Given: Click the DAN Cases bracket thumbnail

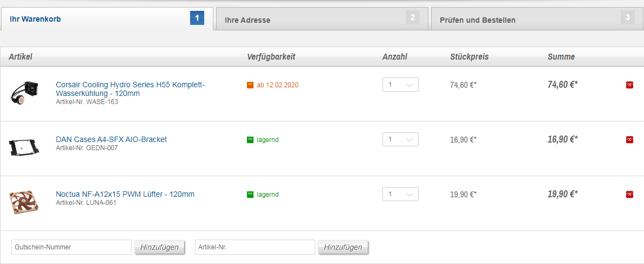Looking at the screenshot, I should 24,147.
